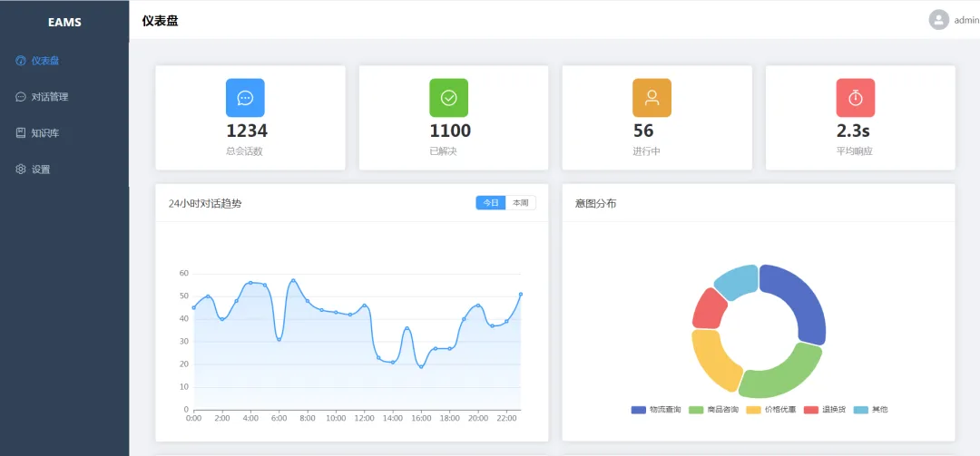Open 对话管理 menu item in sidebar
This screenshot has width=980, height=456.
pyautogui.click(x=64, y=97)
